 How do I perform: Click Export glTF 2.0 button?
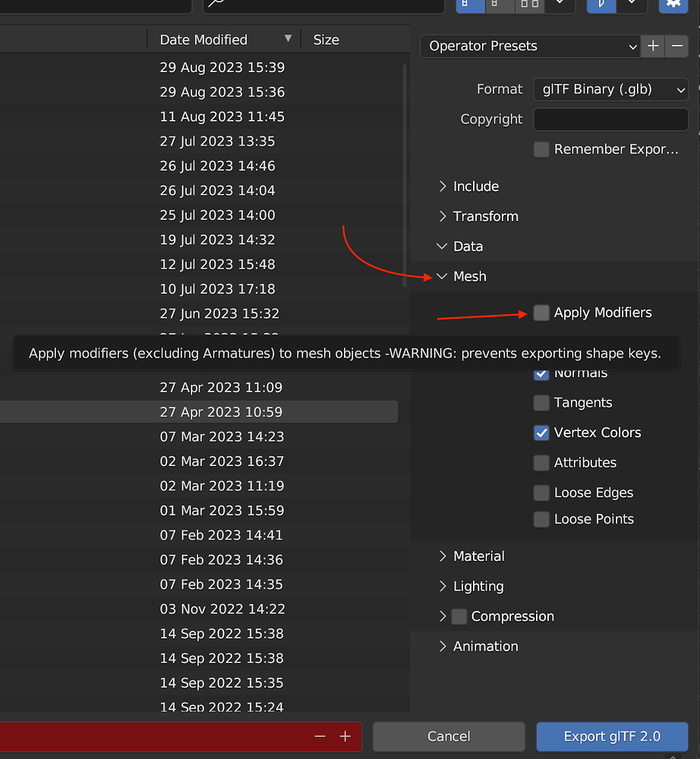pyautogui.click(x=612, y=736)
